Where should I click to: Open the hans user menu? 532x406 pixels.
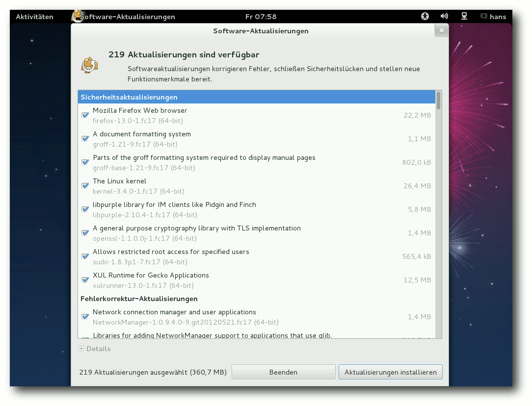coord(498,17)
